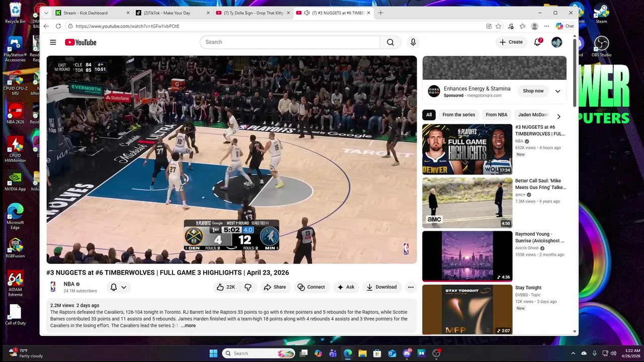Click the browser address bar URL
The image size is (644, 362).
click(x=127, y=26)
